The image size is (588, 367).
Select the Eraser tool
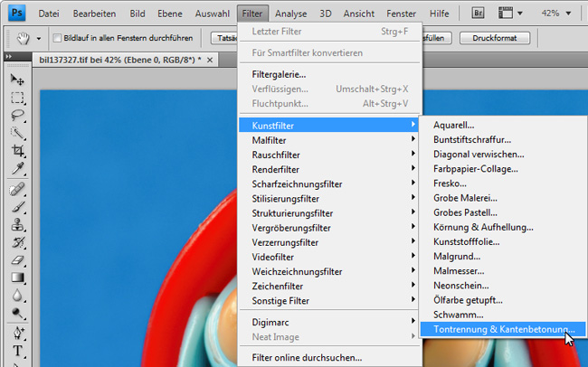click(17, 261)
